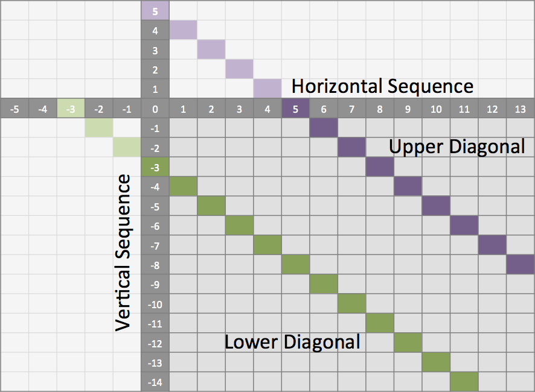Click the light purple cell labeled 5 at top
Screen dimensions: 535x392
click(x=155, y=11)
